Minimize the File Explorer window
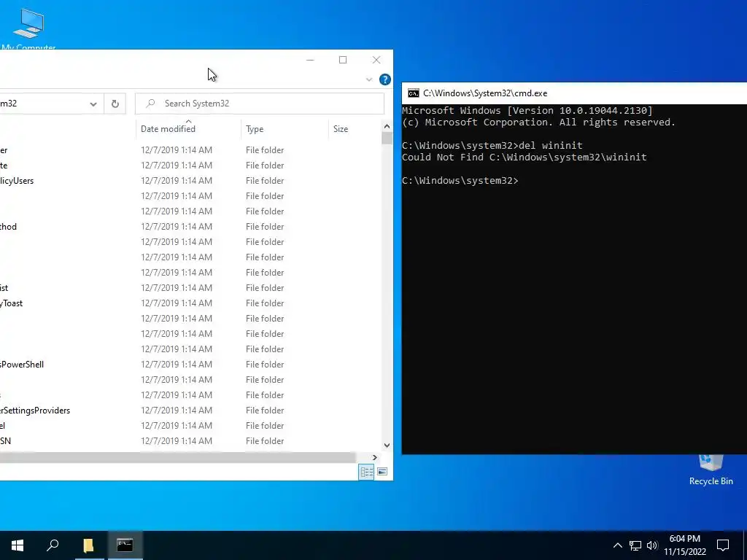Screen dimensions: 747x560 point(310,60)
